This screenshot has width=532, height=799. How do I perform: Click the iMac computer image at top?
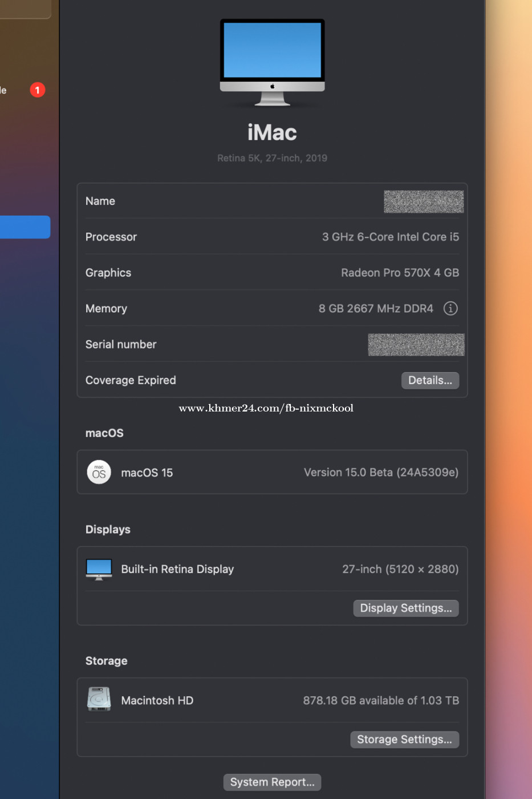[x=273, y=62]
